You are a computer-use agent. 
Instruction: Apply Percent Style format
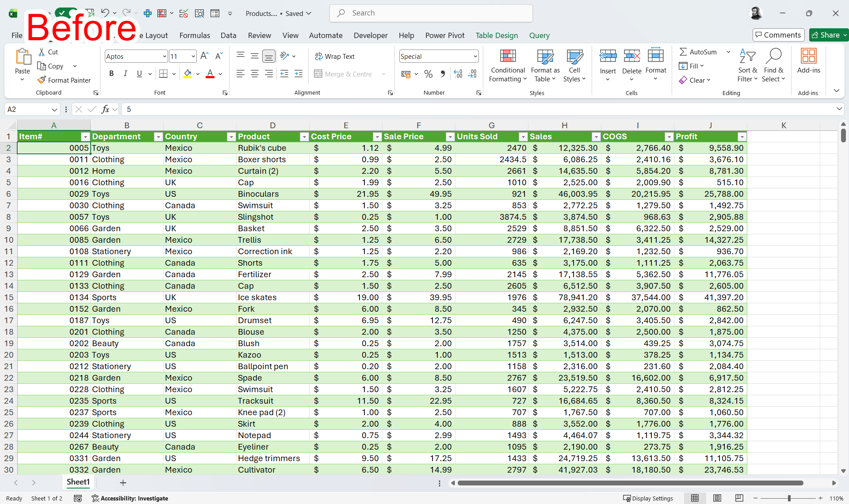(x=428, y=74)
